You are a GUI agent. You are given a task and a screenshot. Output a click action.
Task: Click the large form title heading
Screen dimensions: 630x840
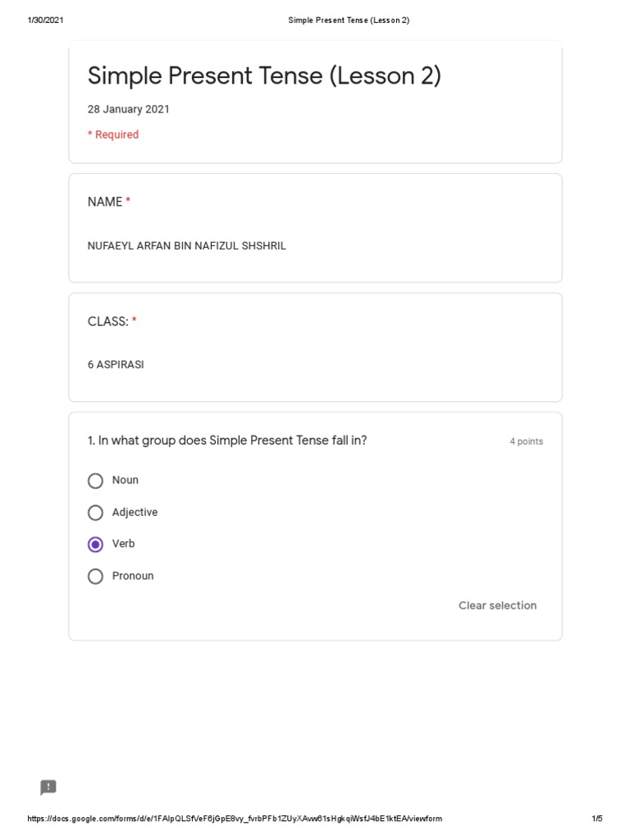264,76
